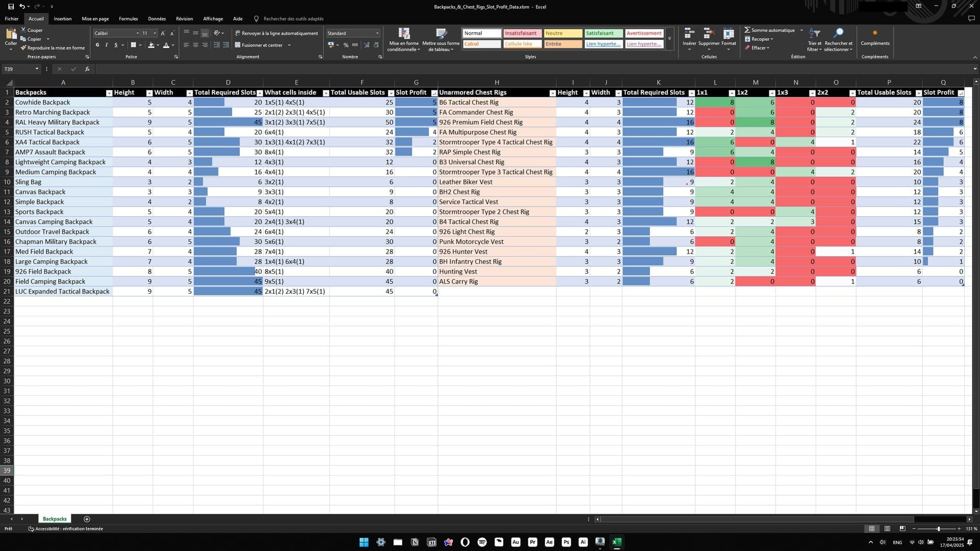The height and width of the screenshot is (551, 980).
Task: Select the Somme automatique icon
Action: (x=748, y=30)
